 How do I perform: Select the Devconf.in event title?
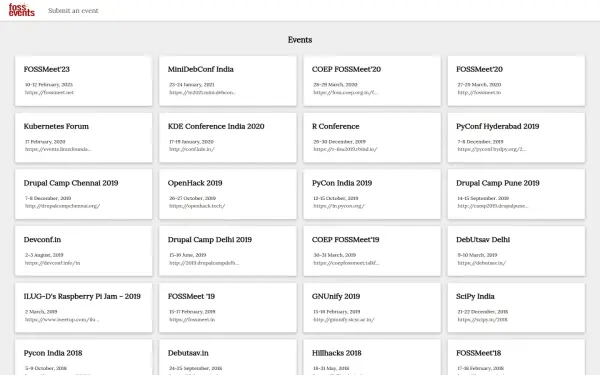(x=42, y=240)
